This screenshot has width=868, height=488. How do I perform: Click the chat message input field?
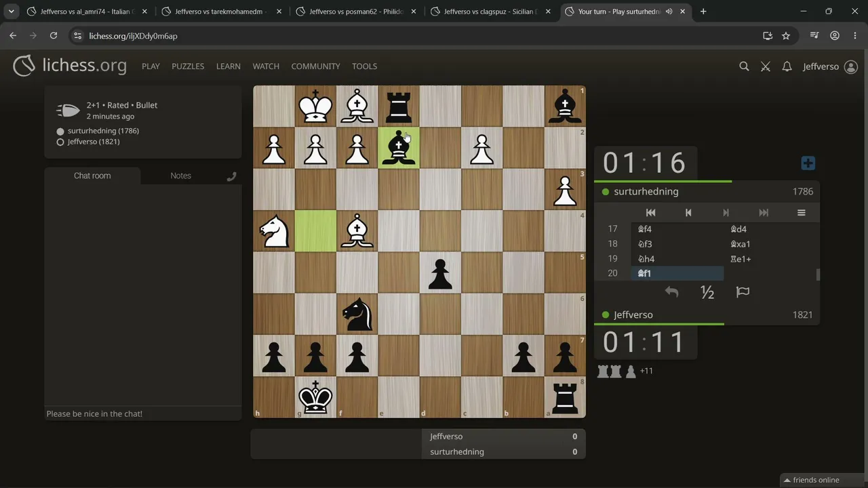click(142, 413)
